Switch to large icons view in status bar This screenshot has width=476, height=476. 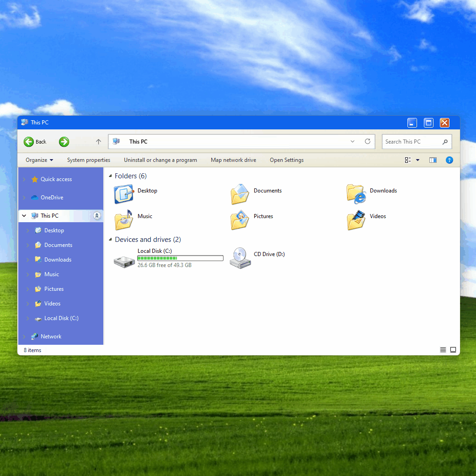click(453, 350)
